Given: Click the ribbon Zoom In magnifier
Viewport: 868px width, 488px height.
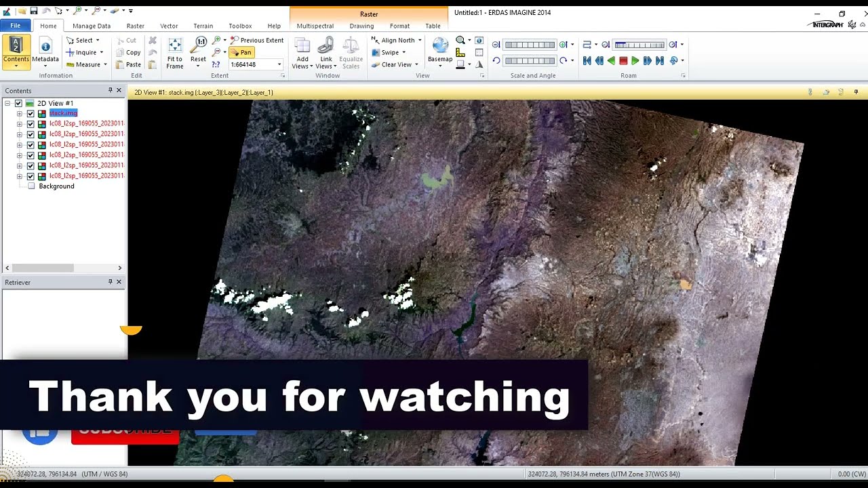Looking at the screenshot, I should (217, 41).
